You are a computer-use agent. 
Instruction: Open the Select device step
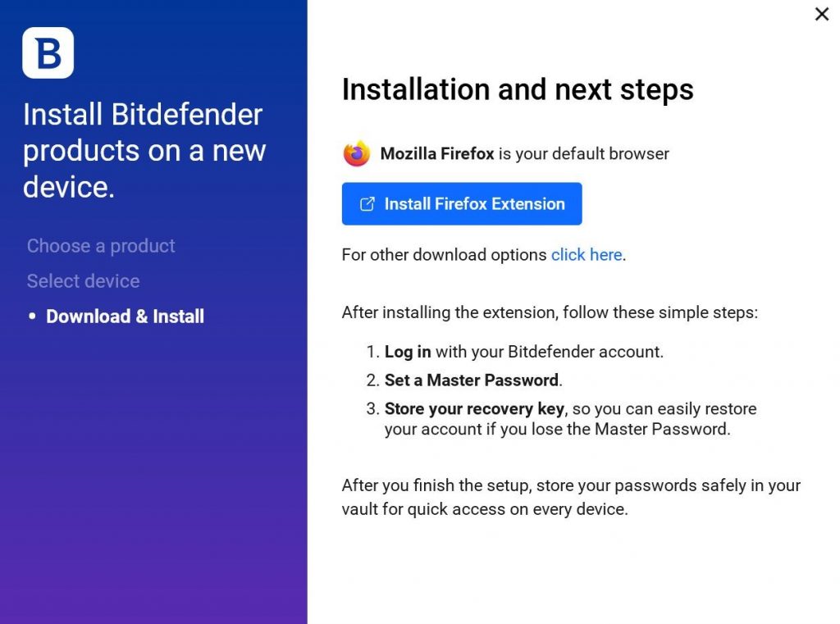point(83,281)
